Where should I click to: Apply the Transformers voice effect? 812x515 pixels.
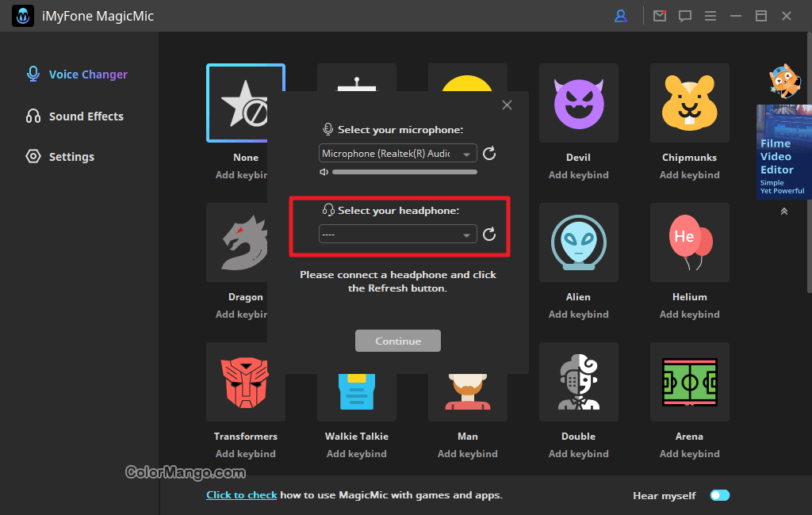(x=245, y=382)
